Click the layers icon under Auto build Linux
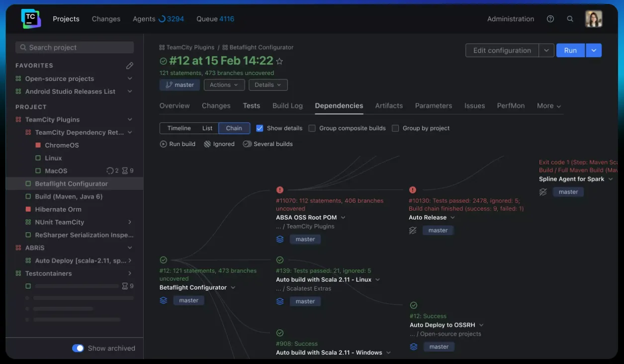The image size is (624, 364). tap(280, 301)
